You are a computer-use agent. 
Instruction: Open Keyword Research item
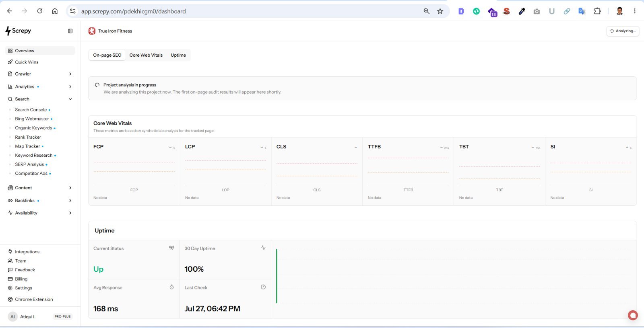point(34,156)
